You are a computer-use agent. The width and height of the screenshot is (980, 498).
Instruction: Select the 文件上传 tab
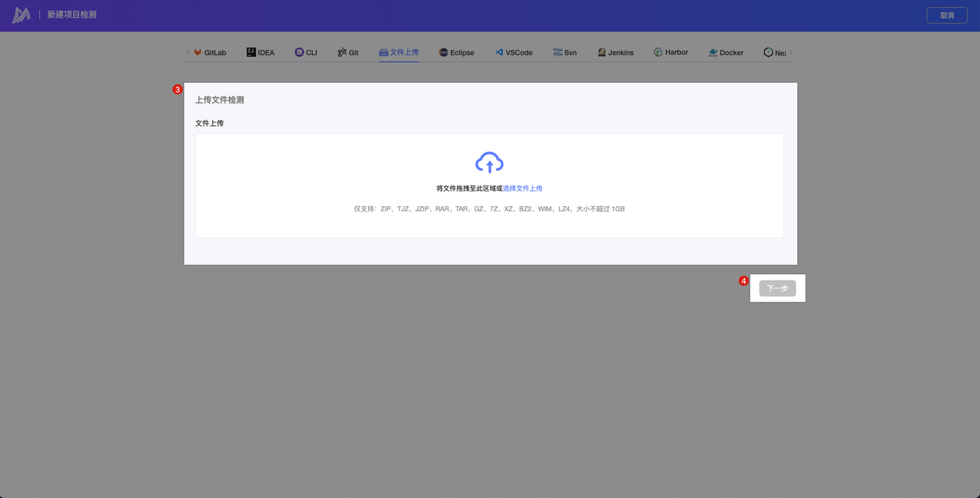(x=399, y=53)
